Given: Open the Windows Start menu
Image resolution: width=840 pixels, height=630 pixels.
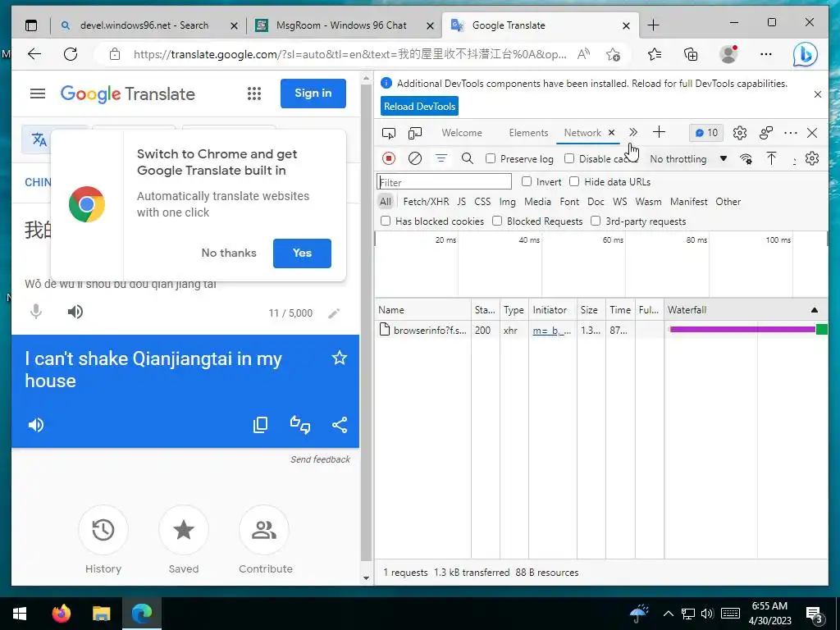Looking at the screenshot, I should (20, 614).
